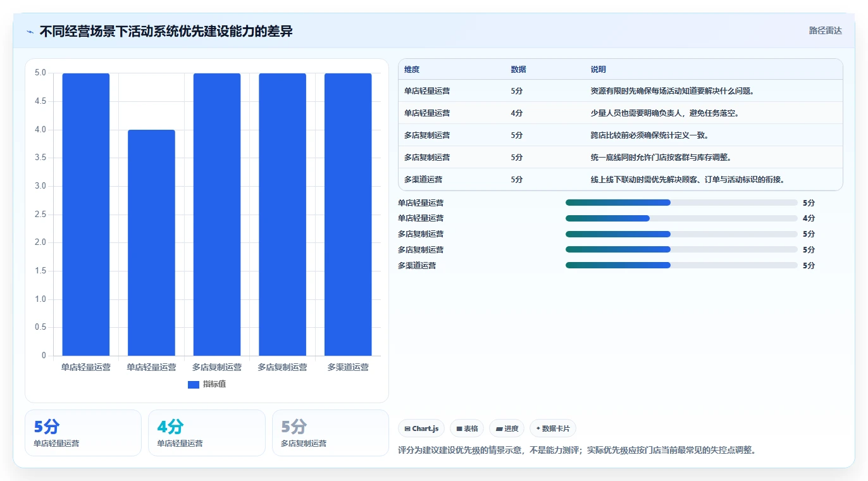Select the Chart.js chip
Screen dimensions: 868x481
click(x=421, y=428)
